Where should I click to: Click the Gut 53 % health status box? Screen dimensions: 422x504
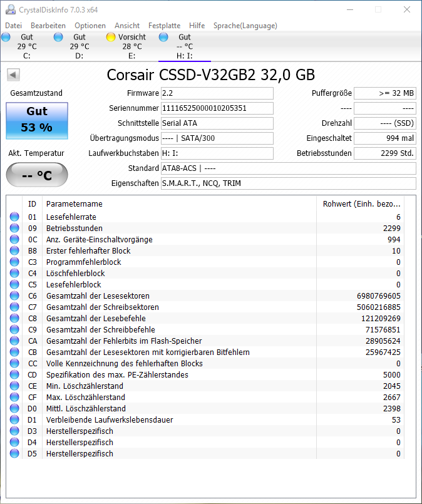(x=37, y=121)
